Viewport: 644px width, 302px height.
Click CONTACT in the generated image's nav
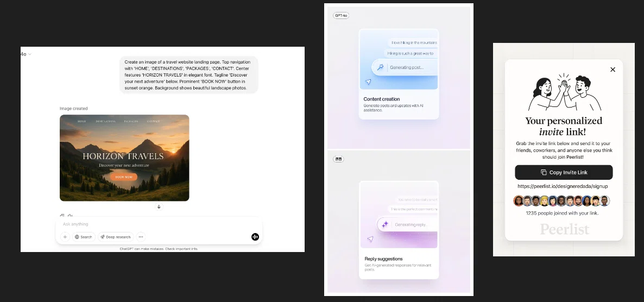pos(154,122)
